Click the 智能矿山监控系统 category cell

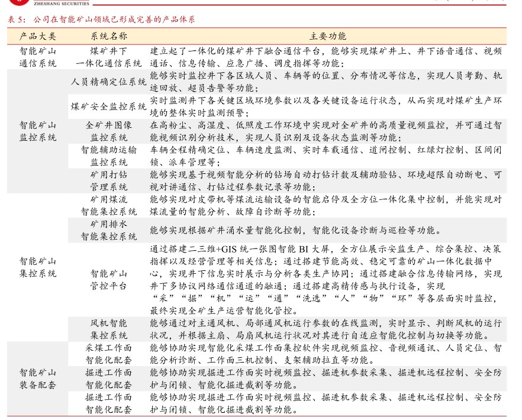coord(38,131)
